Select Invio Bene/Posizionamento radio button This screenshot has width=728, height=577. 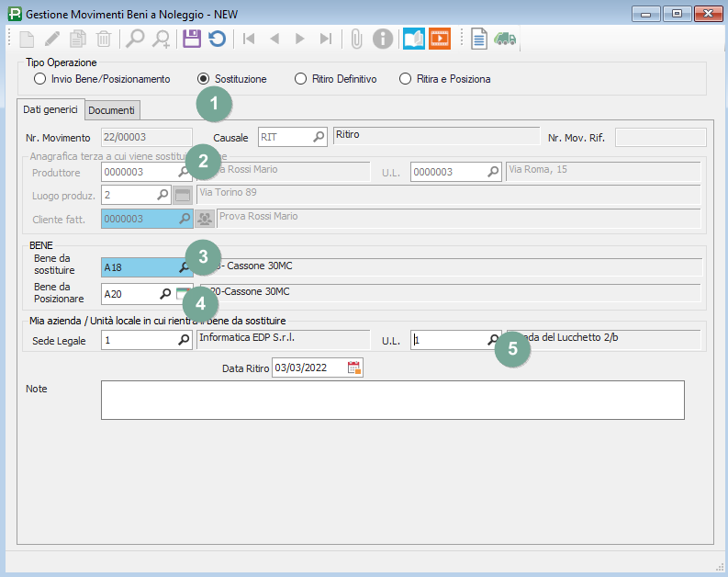tap(39, 79)
